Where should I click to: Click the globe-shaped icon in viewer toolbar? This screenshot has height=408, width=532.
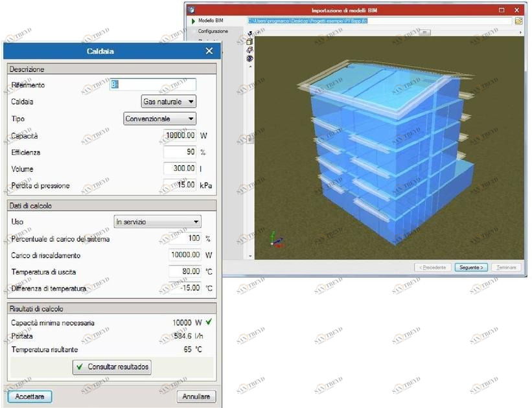click(x=250, y=58)
